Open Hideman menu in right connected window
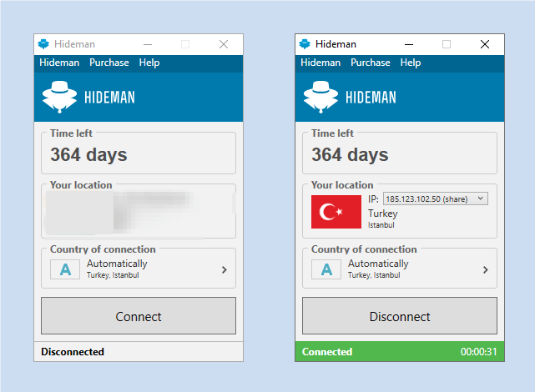 320,63
